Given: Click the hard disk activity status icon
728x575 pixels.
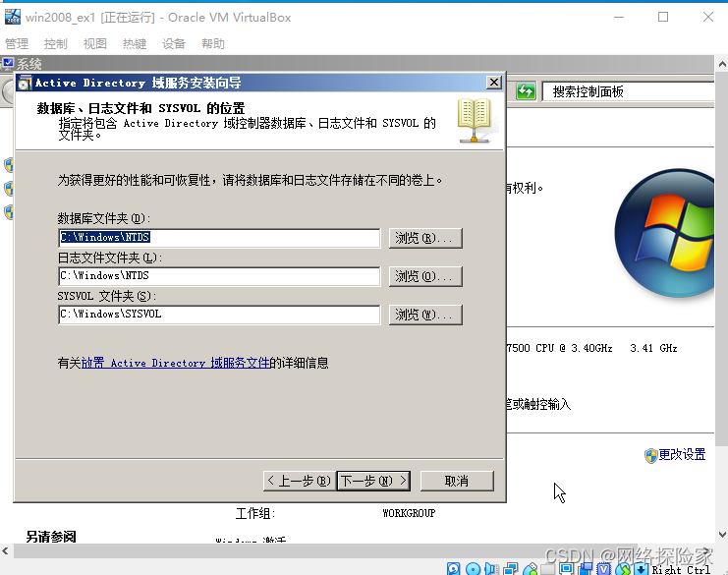Looking at the screenshot, I should tap(453, 569).
